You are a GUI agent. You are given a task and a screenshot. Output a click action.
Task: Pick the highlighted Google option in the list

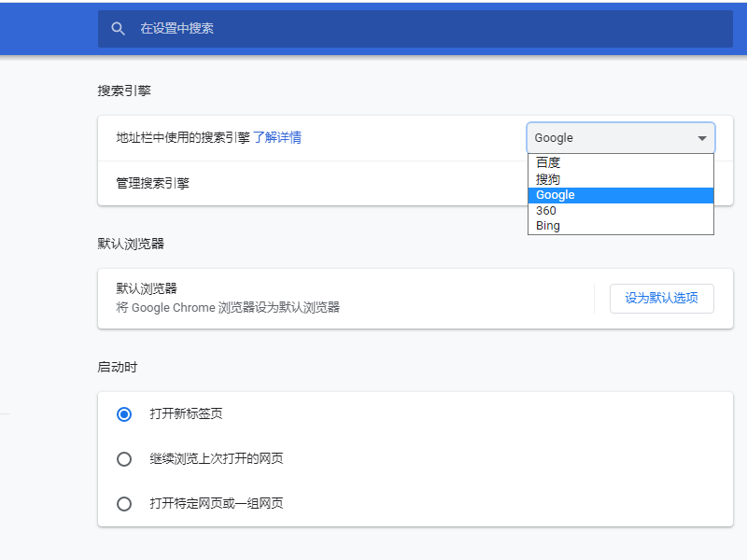[x=556, y=195]
